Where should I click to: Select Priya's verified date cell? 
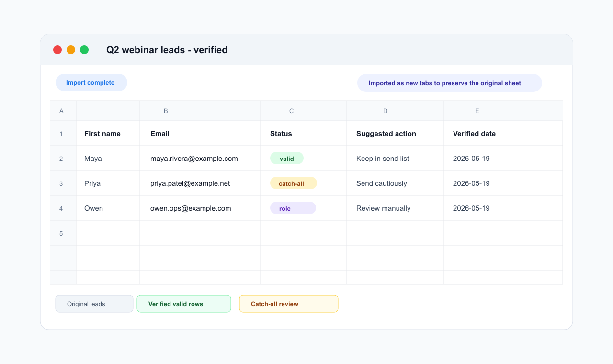pos(503,183)
